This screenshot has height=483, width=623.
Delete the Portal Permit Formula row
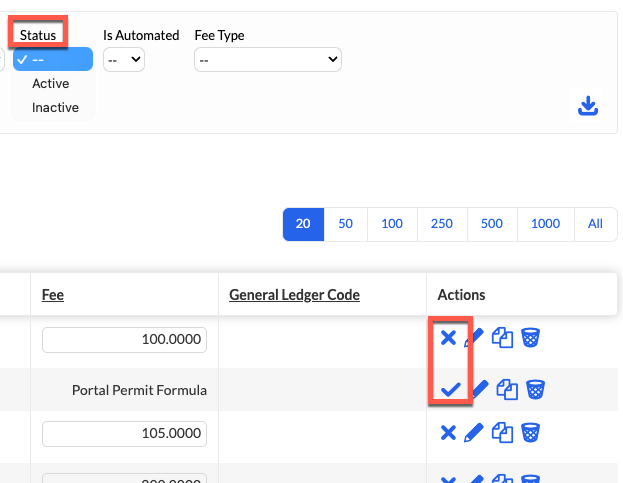[x=535, y=389]
